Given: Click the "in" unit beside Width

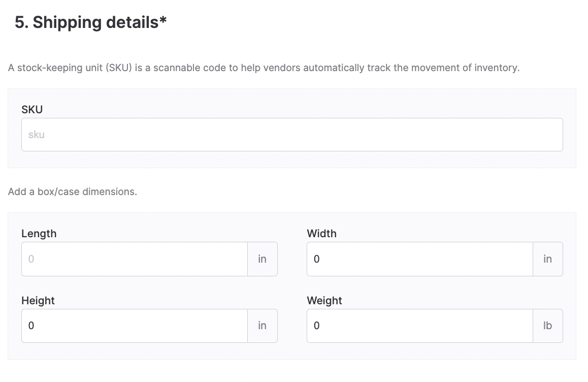Looking at the screenshot, I should (548, 259).
